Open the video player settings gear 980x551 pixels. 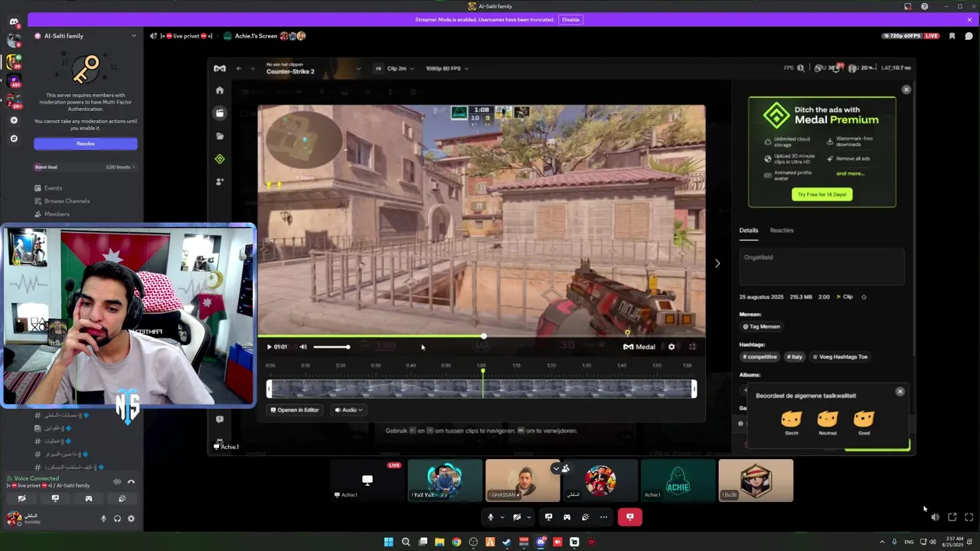671,347
